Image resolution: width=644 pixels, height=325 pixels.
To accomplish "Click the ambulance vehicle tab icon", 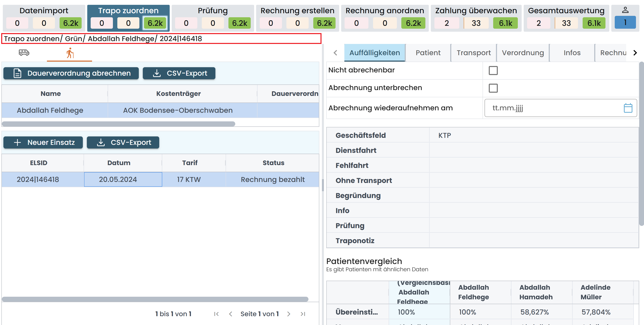I will [x=24, y=53].
